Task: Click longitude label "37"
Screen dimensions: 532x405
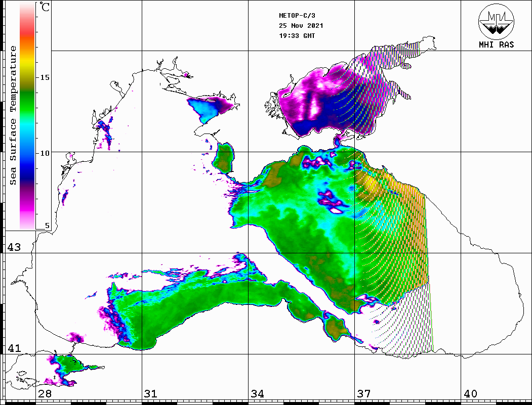Action: (x=364, y=393)
